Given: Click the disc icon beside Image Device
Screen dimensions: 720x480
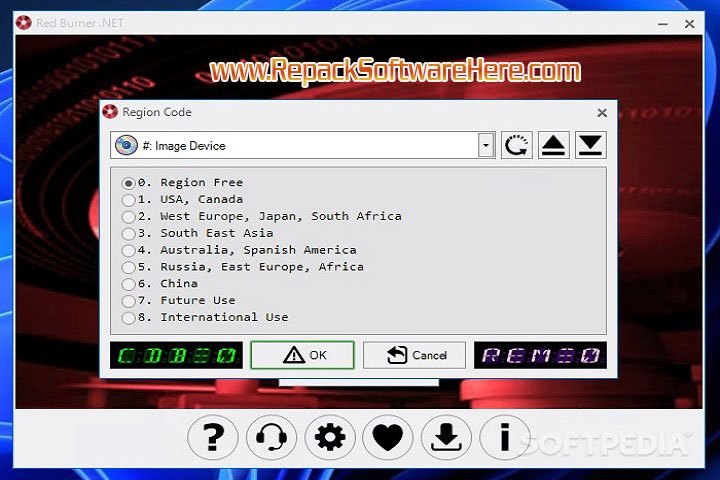Looking at the screenshot, I should coord(126,145).
